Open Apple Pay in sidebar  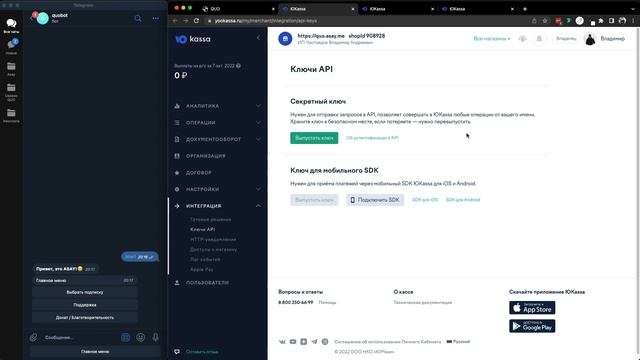(202, 269)
